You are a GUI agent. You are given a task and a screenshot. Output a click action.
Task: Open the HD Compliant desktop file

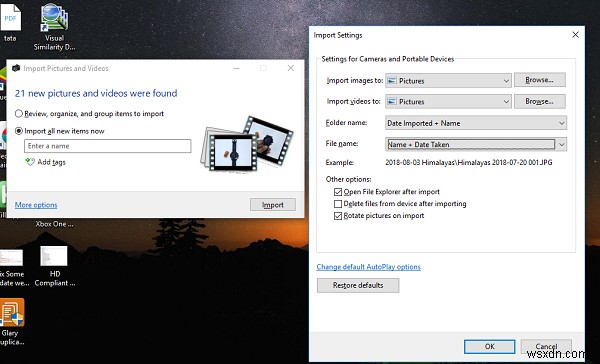tap(54, 266)
